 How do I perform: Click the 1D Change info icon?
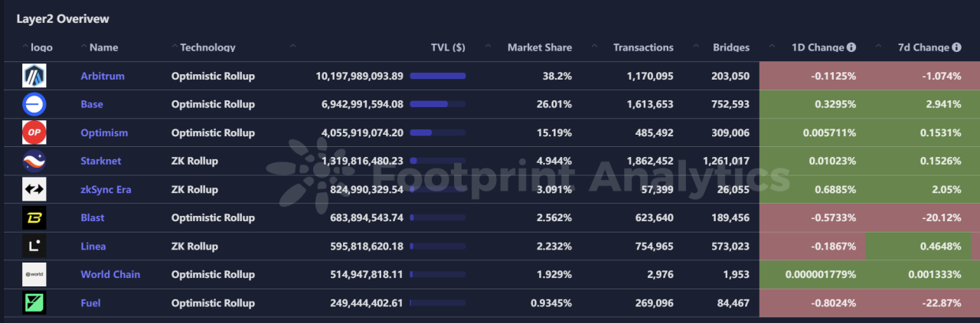[x=851, y=47]
